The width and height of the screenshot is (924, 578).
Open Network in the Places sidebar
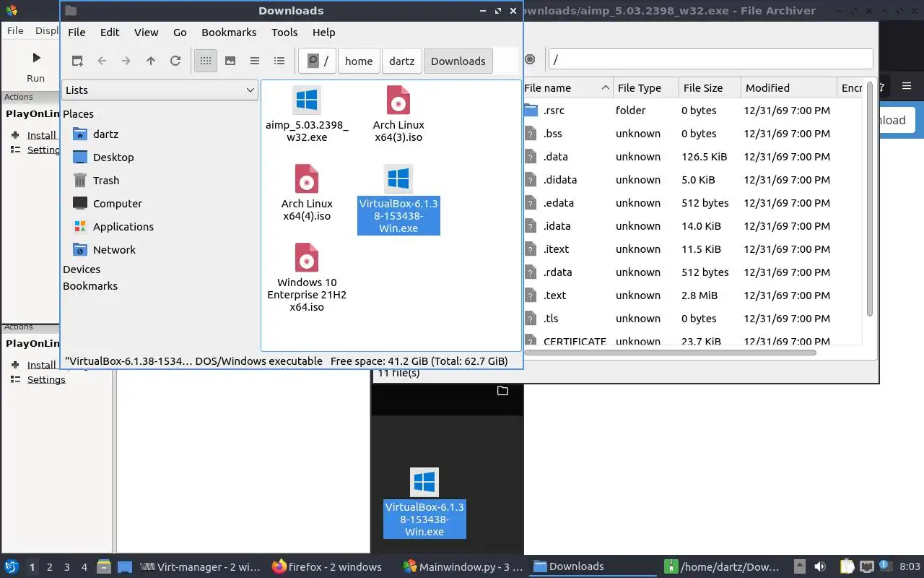(114, 250)
